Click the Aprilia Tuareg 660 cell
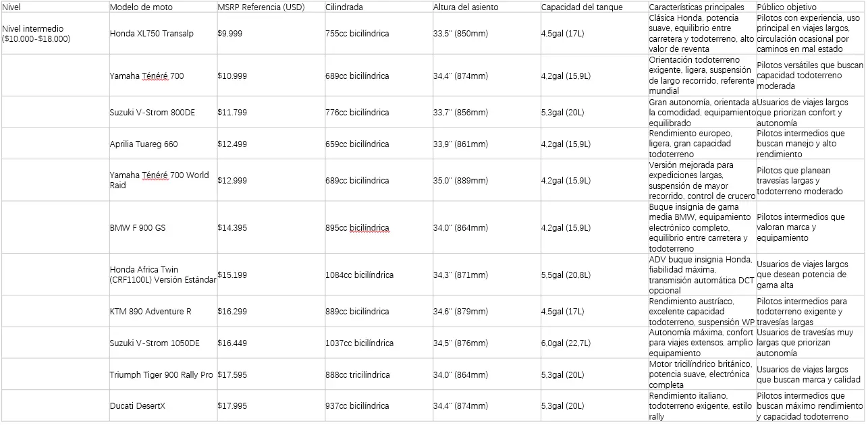868x425 pixels. pos(163,144)
